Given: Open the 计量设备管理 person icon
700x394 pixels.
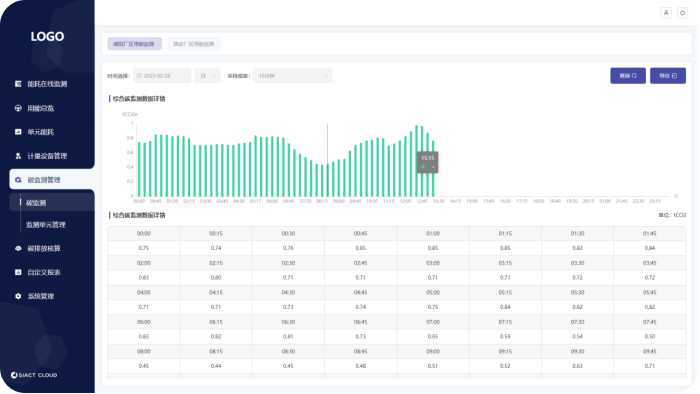Looking at the screenshot, I should (x=18, y=156).
